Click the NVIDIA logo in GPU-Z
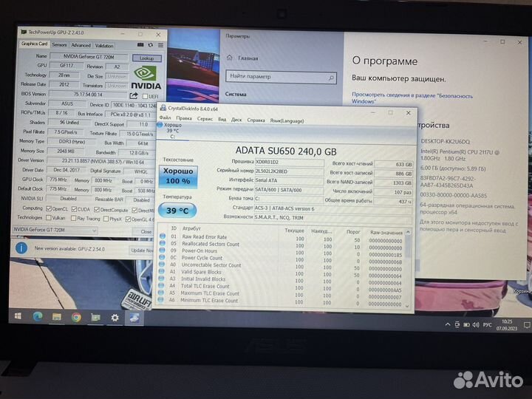The image size is (532, 399). point(146,78)
